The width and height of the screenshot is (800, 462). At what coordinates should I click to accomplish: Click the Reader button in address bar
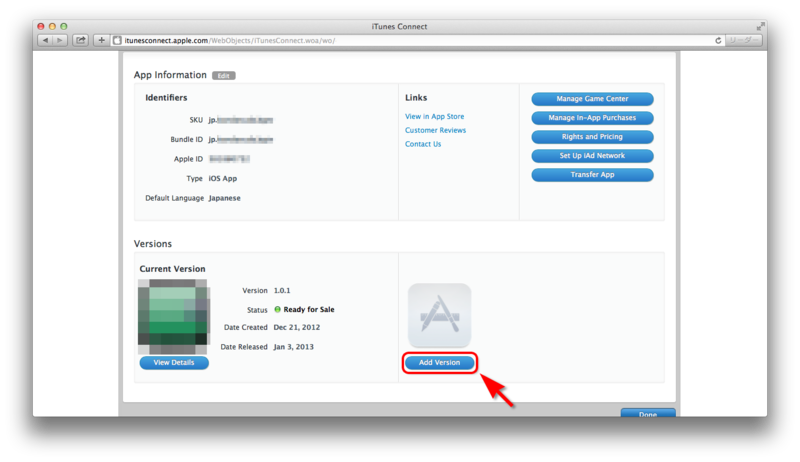(744, 40)
